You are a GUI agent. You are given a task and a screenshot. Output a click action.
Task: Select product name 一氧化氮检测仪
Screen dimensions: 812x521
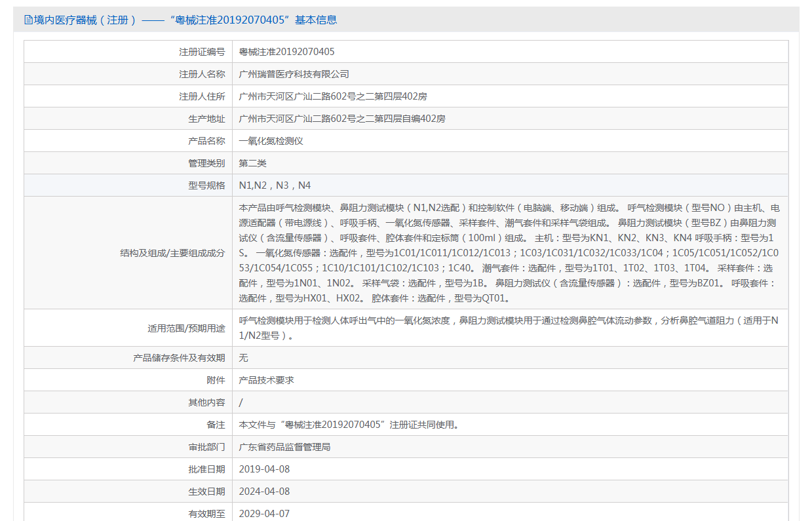click(271, 141)
